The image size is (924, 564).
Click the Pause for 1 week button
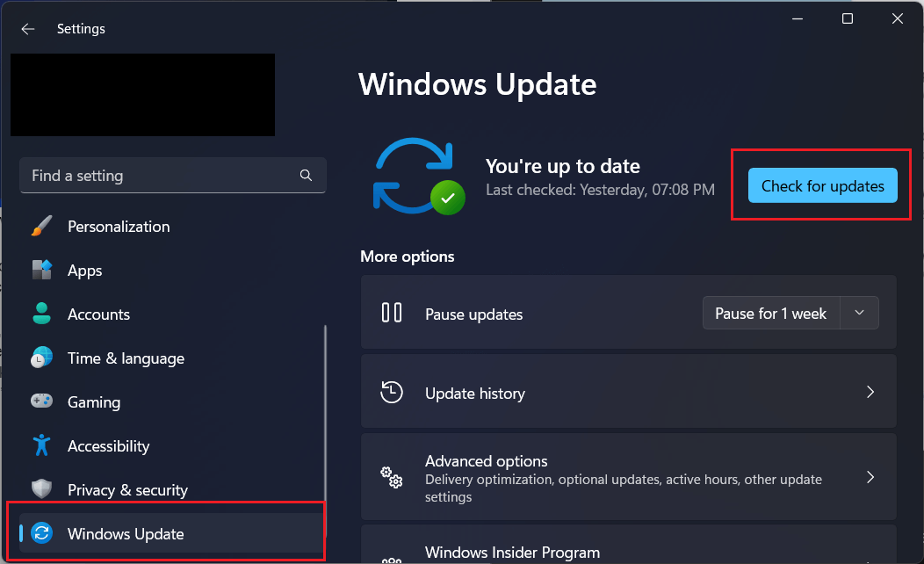tap(770, 314)
